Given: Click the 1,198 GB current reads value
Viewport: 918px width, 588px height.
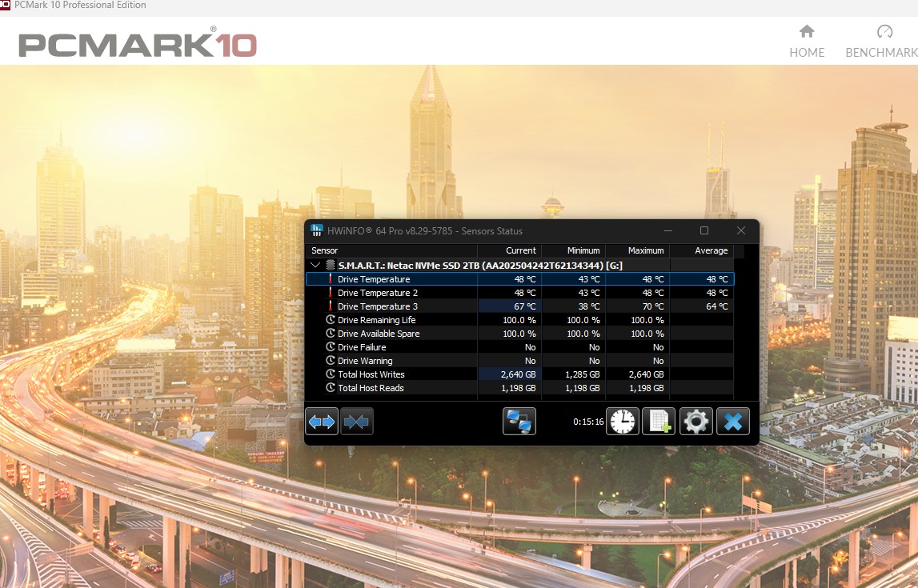Looking at the screenshot, I should (x=518, y=387).
